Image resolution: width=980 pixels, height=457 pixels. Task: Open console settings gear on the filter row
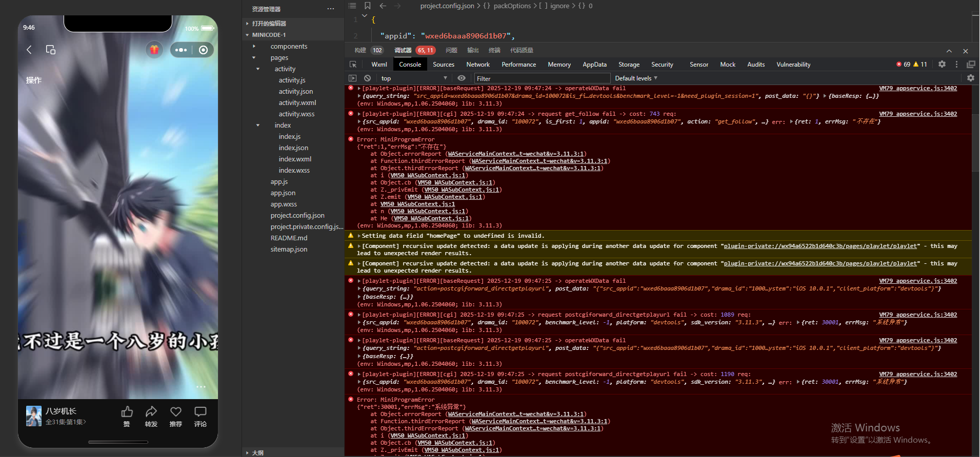(x=971, y=78)
